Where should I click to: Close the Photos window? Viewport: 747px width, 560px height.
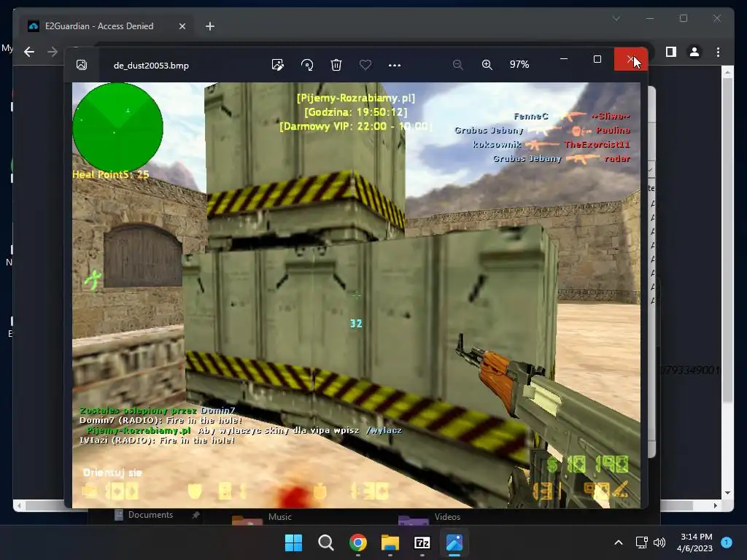(x=631, y=59)
